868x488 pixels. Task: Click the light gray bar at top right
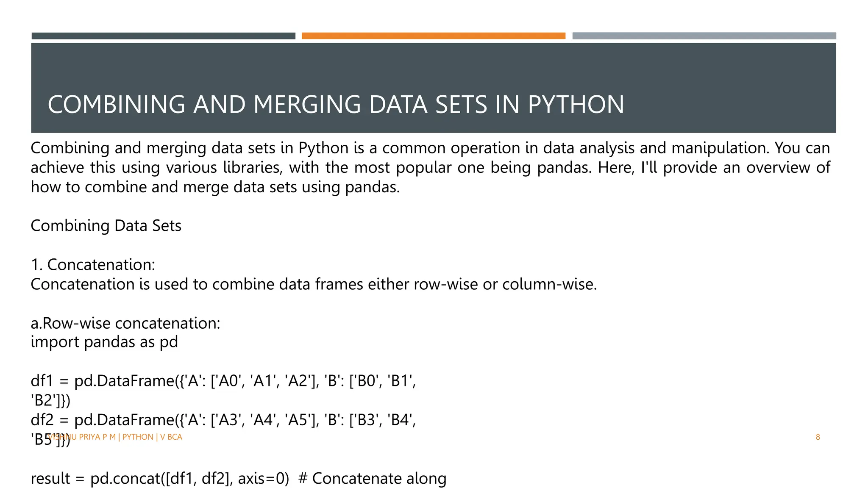tap(704, 36)
